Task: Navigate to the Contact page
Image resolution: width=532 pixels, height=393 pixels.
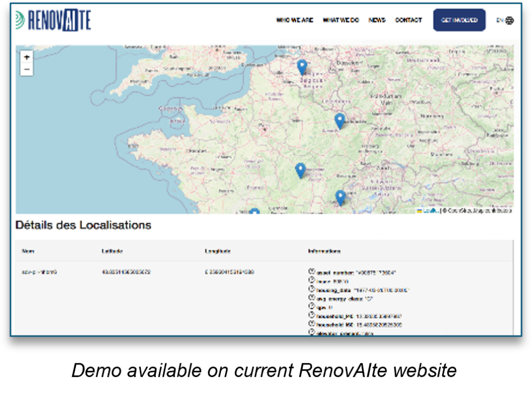Action: (408, 20)
